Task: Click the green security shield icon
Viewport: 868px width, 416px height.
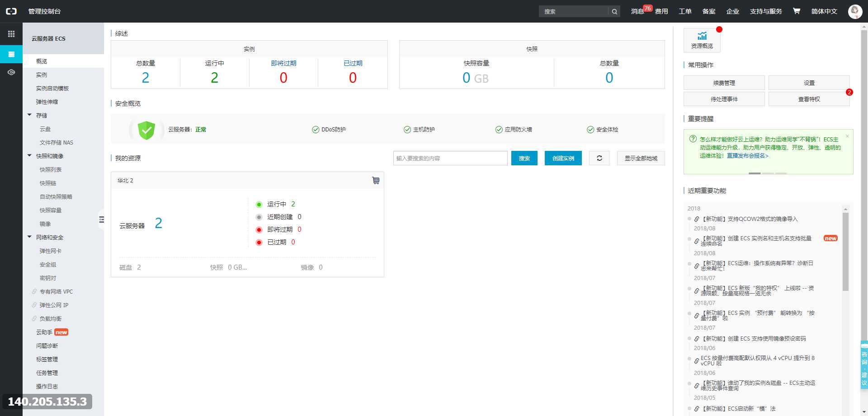Action: (146, 130)
